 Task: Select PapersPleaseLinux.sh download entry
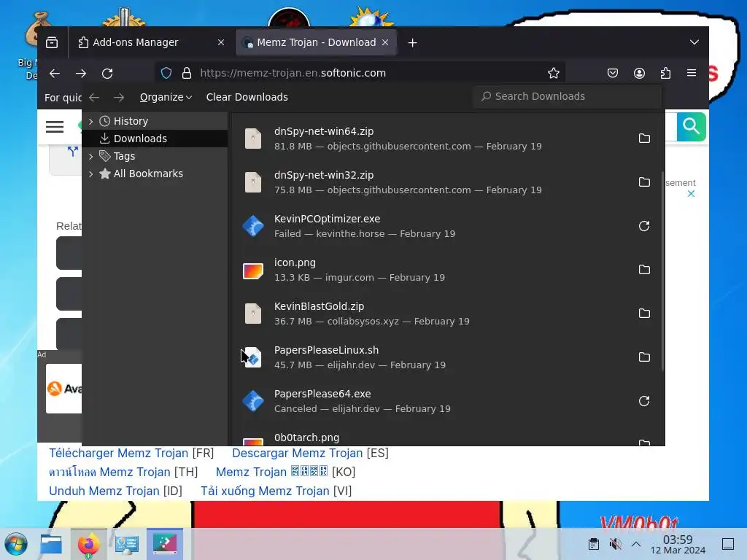[x=446, y=357]
